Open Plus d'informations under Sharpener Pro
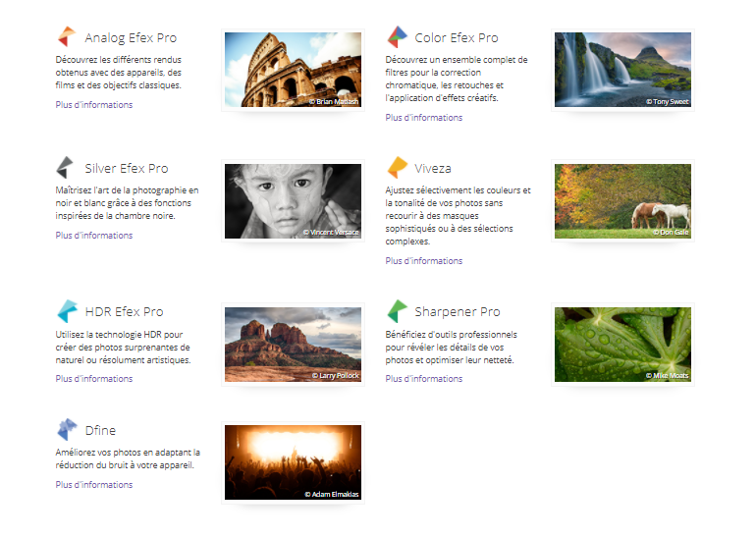 pyautogui.click(x=424, y=379)
